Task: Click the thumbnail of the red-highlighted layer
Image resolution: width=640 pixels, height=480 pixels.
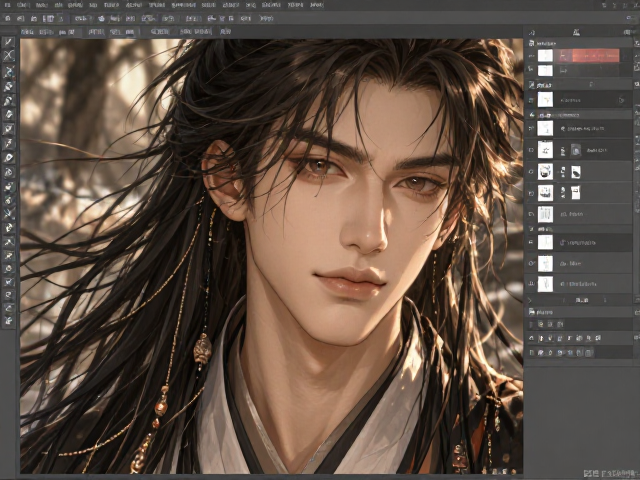Action: 545,56
